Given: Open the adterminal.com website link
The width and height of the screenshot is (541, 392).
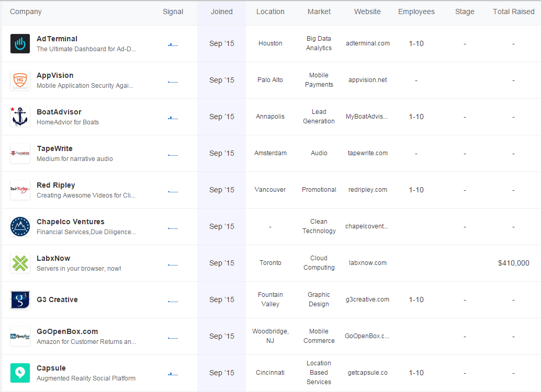Looking at the screenshot, I should pyautogui.click(x=367, y=43).
